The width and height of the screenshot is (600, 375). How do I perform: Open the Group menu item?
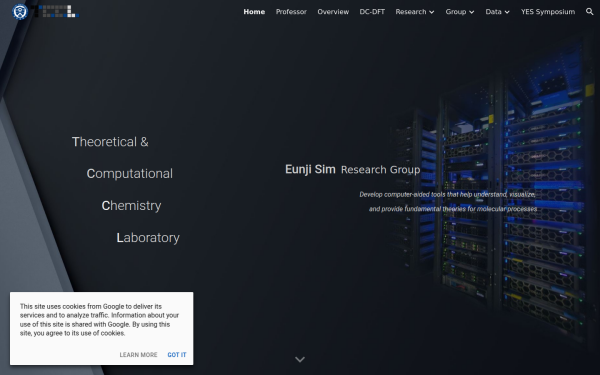[x=455, y=12]
